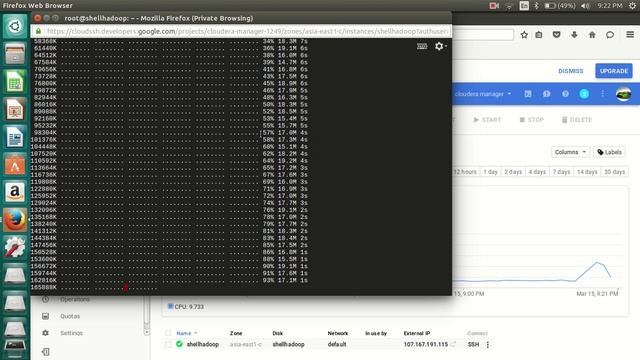The height and width of the screenshot is (360, 640).
Task: Open Firefox downloads arrow
Action: 574,35
